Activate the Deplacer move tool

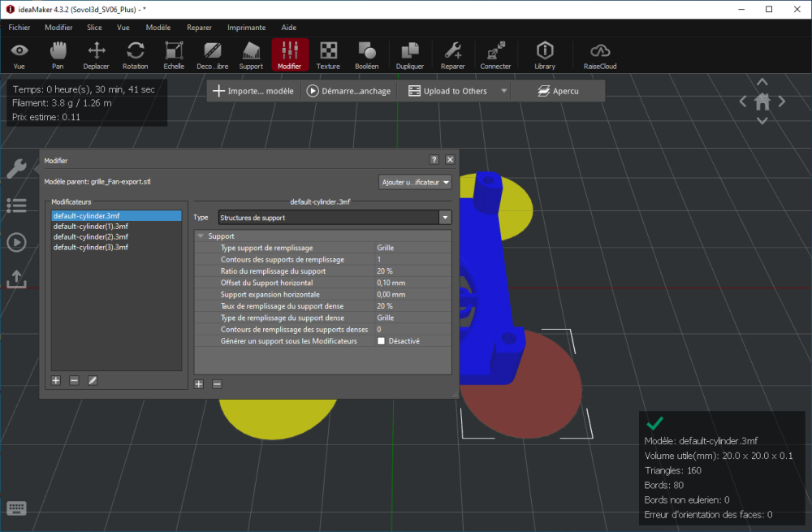point(97,55)
